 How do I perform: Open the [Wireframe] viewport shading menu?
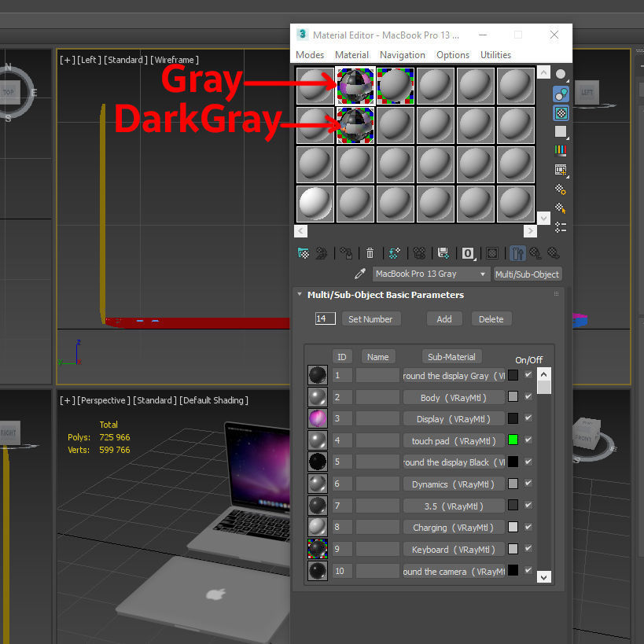(174, 60)
